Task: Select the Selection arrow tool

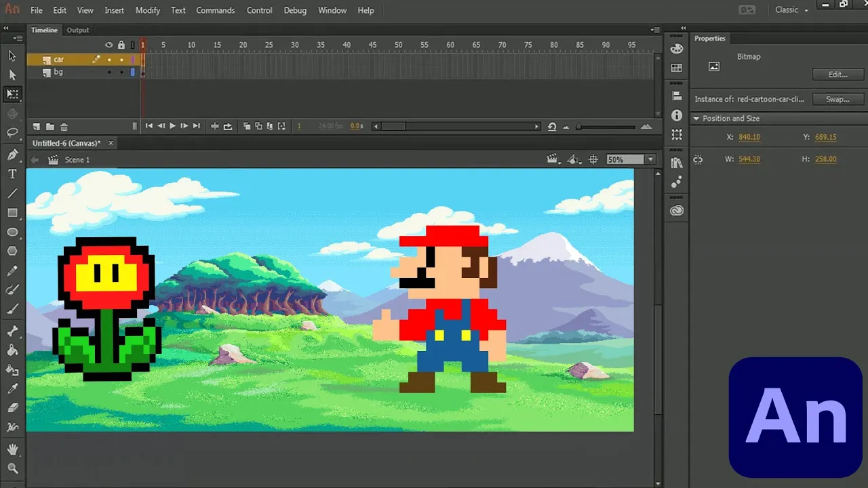Action: tap(12, 56)
